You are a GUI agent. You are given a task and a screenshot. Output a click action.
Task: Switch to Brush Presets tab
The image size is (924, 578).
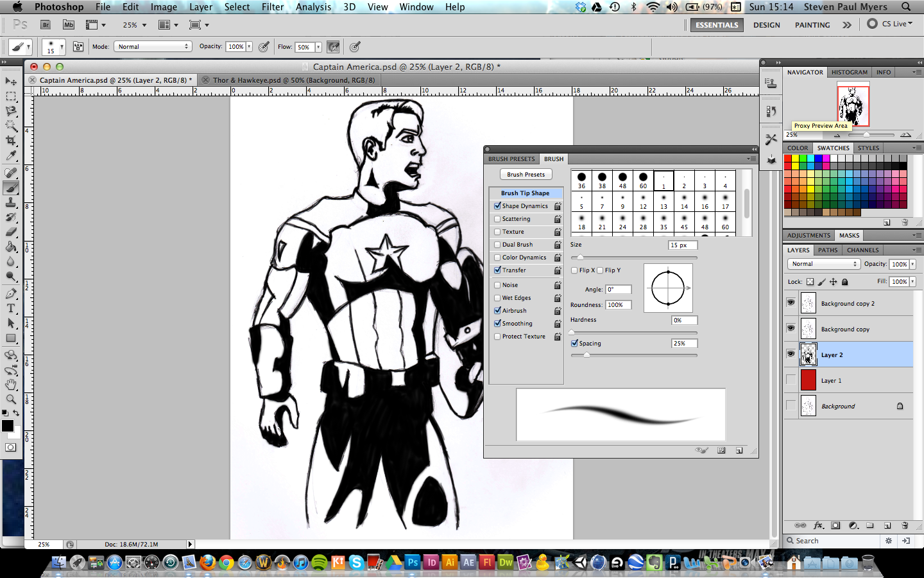(511, 159)
